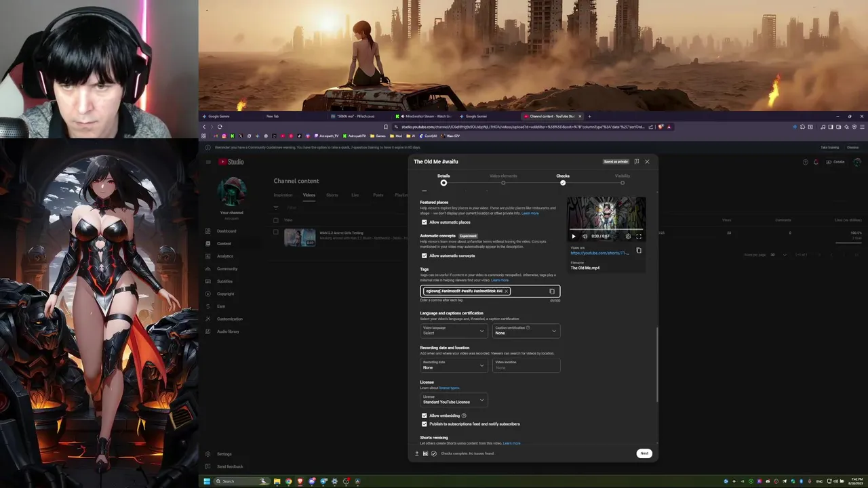This screenshot has width=868, height=488.
Task: Tick the WAN 2.2 Anime Girls video row checkbox
Action: [x=275, y=232]
